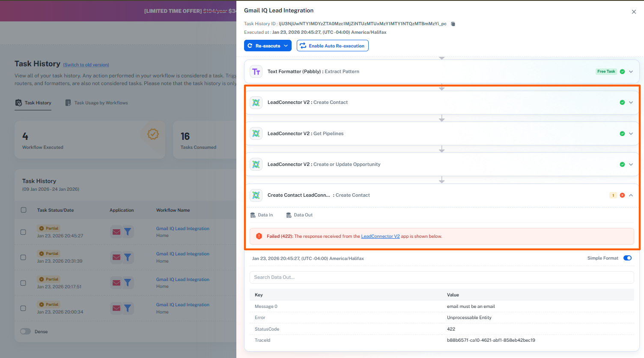Click Gmail icon in Jan 23, 2026 20:00:34 row
The width and height of the screenshot is (644, 358).
(x=116, y=308)
